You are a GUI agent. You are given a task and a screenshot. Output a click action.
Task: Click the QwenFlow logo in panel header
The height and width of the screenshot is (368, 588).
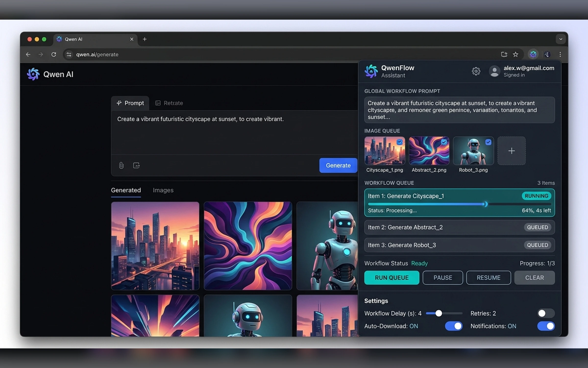371,71
